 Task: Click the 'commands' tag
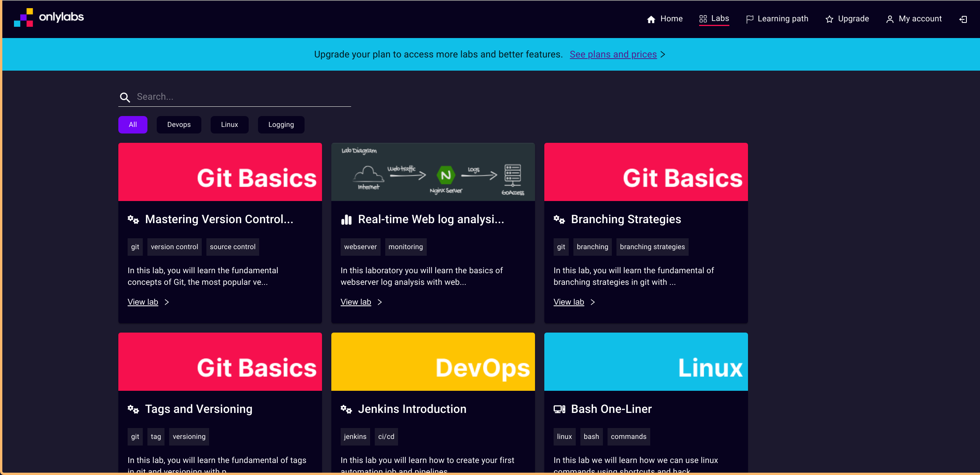click(x=629, y=437)
